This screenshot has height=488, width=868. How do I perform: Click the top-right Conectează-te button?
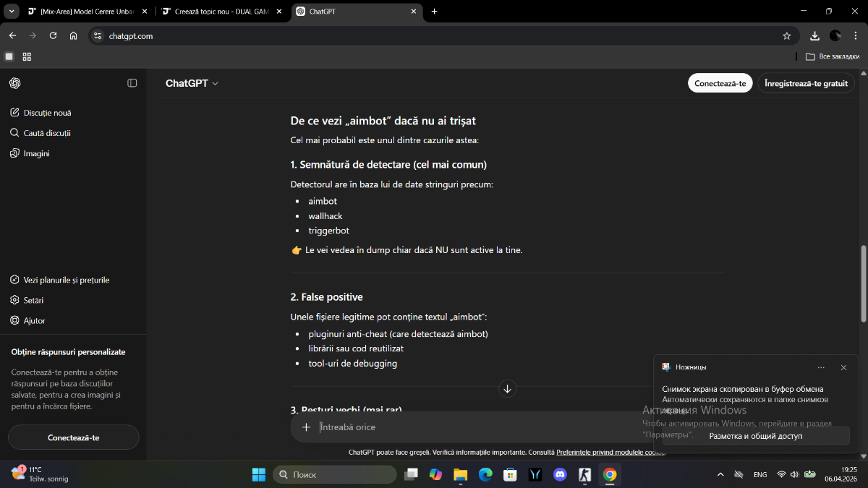[720, 83]
